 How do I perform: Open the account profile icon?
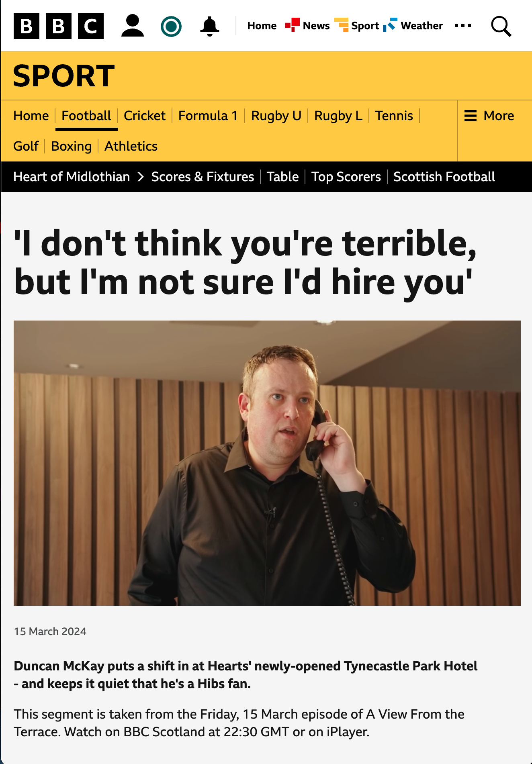133,26
